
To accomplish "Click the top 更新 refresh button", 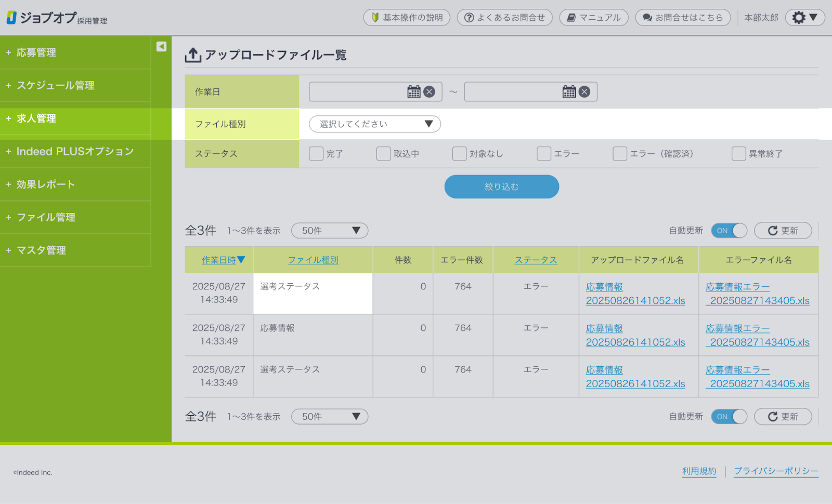I will pyautogui.click(x=783, y=231).
